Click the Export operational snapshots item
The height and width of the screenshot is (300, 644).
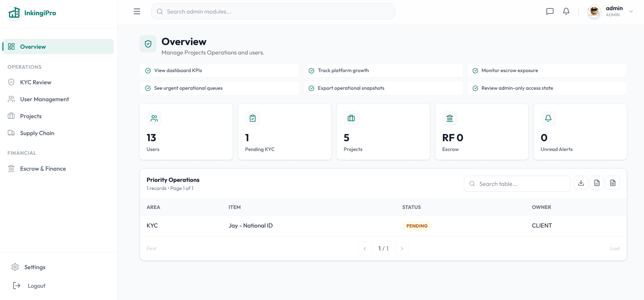click(x=383, y=88)
